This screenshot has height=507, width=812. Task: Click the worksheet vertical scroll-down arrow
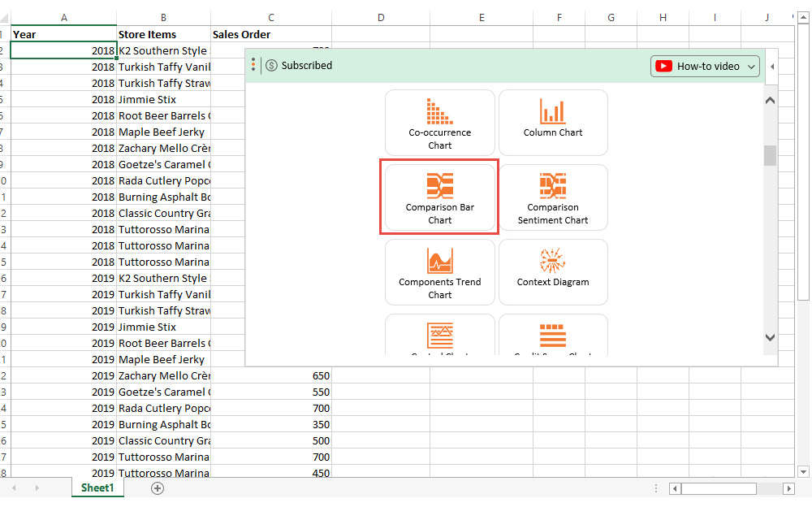pos(803,472)
